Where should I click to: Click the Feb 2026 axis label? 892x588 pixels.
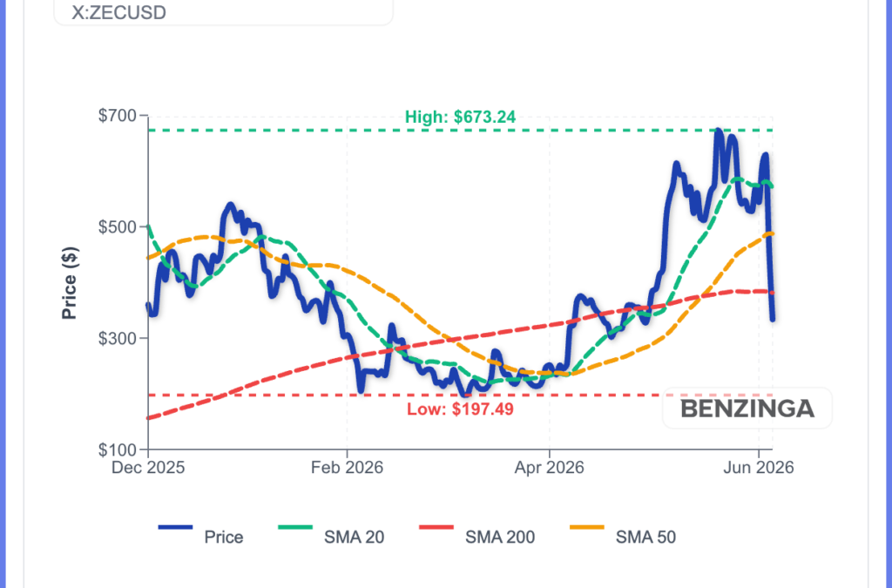[347, 468]
